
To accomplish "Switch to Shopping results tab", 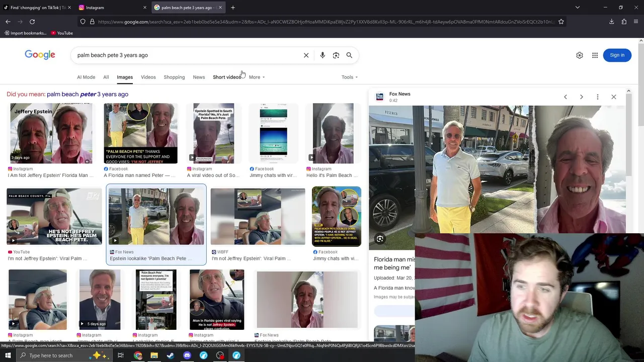I will pyautogui.click(x=174, y=77).
